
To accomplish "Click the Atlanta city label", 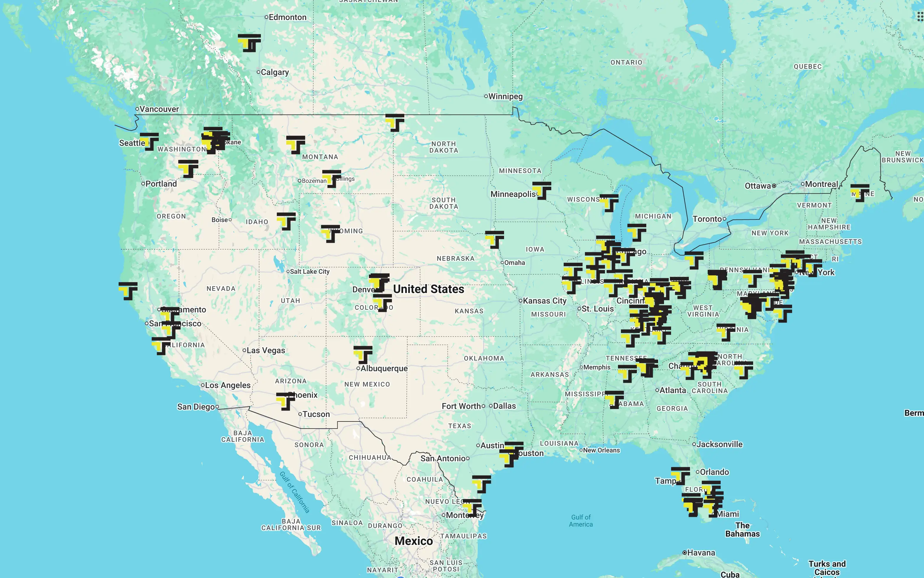I will point(673,390).
